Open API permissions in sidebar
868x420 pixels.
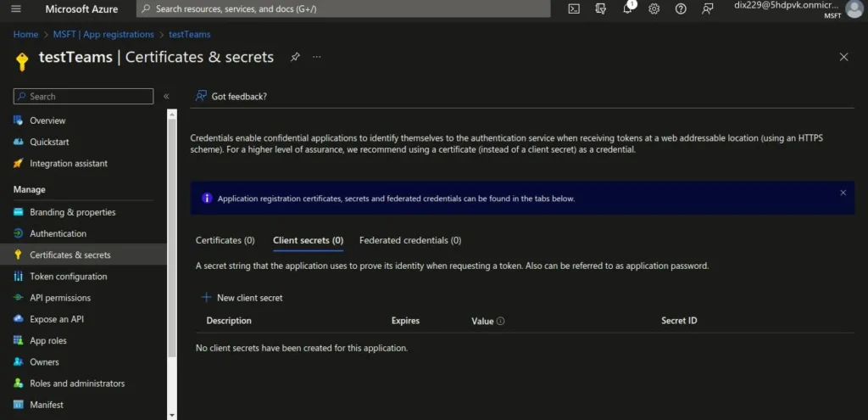pyautogui.click(x=60, y=298)
